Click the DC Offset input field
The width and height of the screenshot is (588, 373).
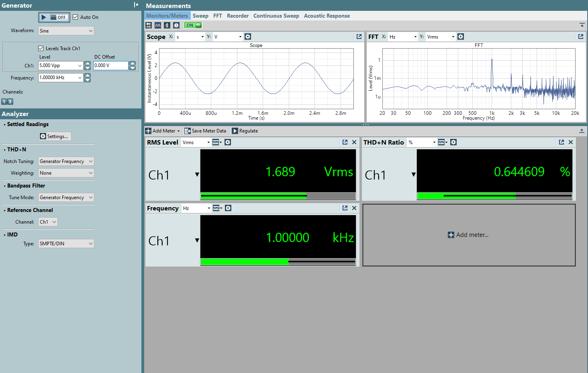111,65
